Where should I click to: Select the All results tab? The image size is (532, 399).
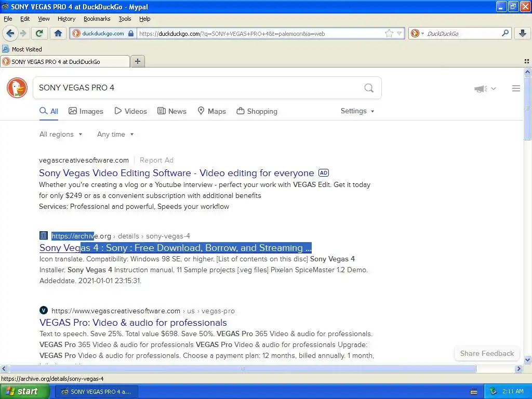[48, 111]
